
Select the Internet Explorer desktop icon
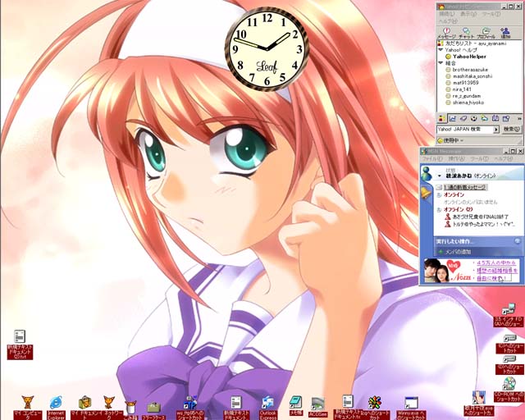click(x=56, y=407)
